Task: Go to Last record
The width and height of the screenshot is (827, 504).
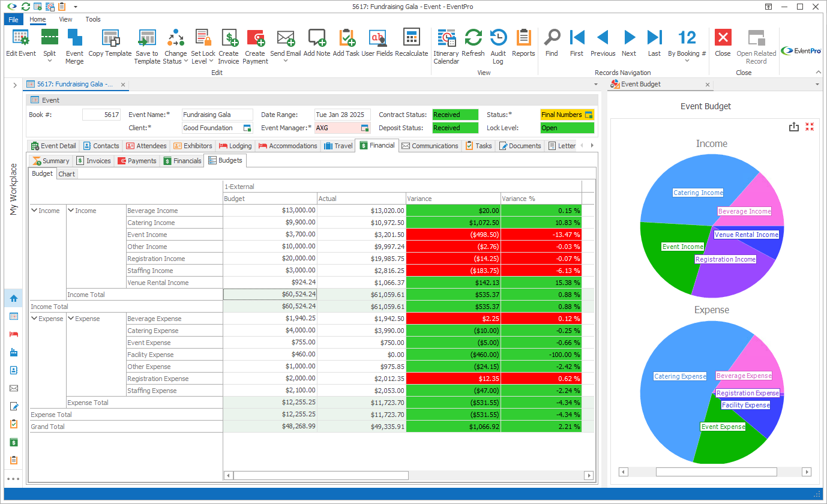Action: pyautogui.click(x=655, y=38)
